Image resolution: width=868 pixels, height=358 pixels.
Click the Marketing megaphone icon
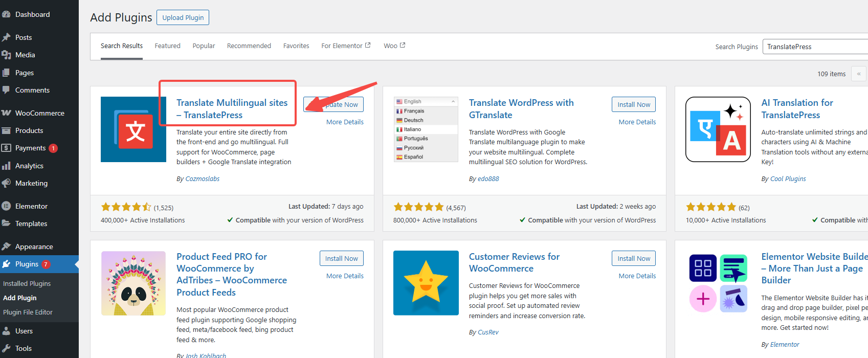6,183
